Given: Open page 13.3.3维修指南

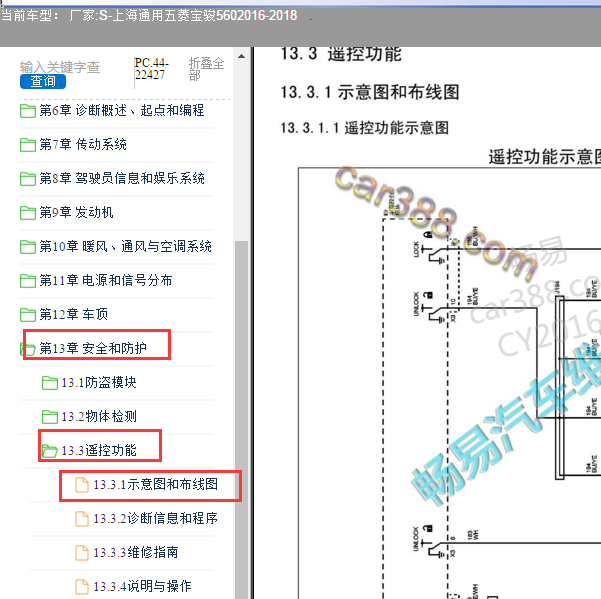Looking at the screenshot, I should (136, 552).
